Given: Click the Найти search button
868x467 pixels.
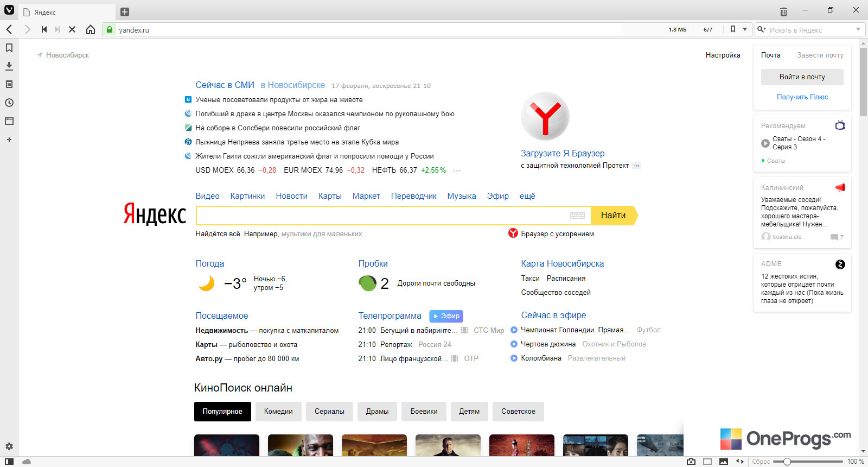Looking at the screenshot, I should [614, 216].
